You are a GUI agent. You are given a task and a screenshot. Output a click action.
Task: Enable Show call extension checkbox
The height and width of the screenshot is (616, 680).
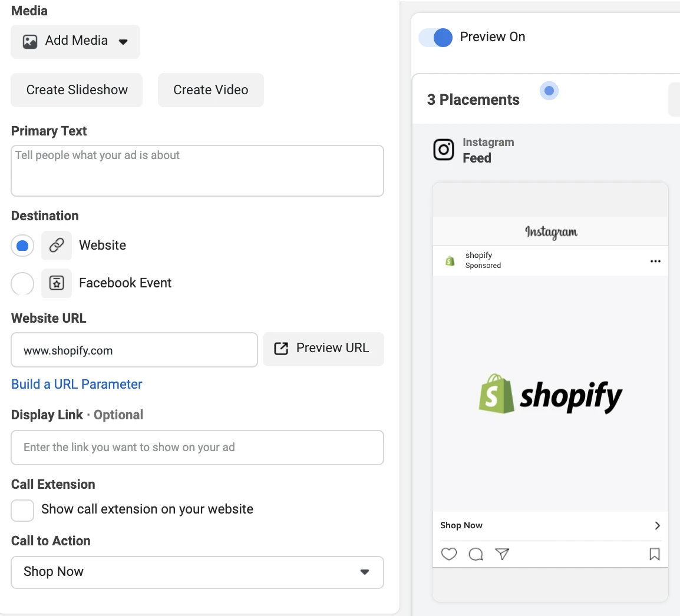tap(22, 510)
